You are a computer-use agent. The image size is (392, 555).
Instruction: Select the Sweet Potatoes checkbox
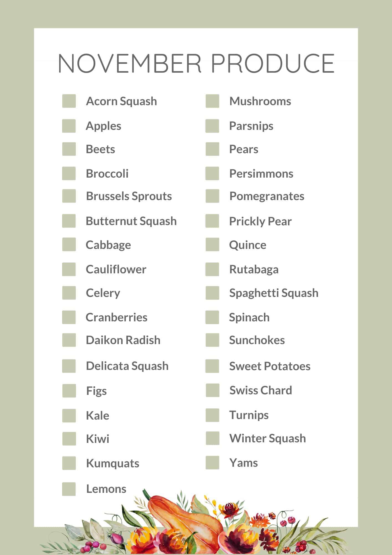212,366
